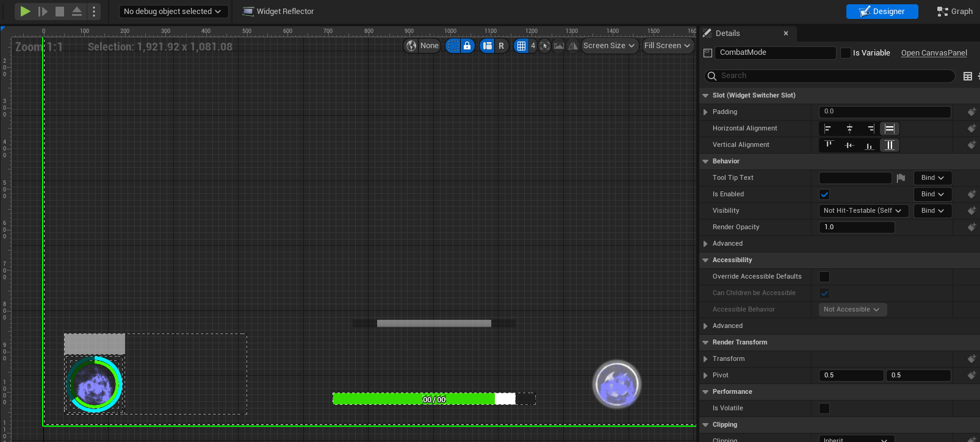Open CanvasPanel link
The image size is (980, 442).
(934, 53)
